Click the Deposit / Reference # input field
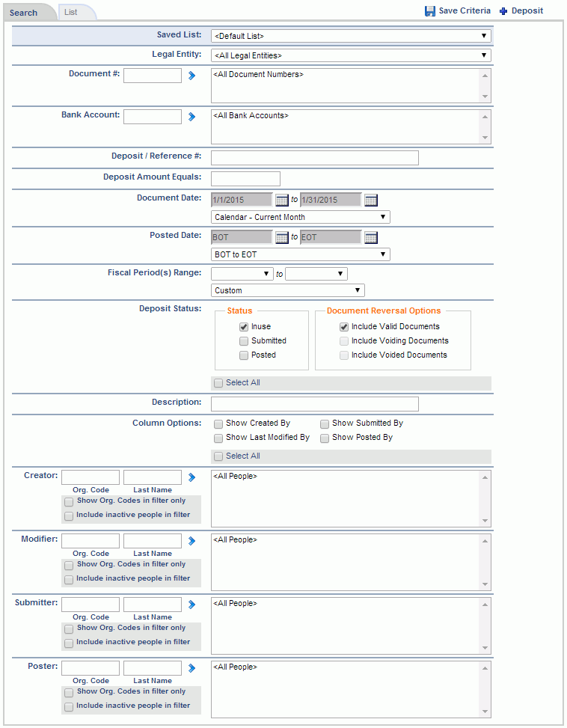The height and width of the screenshot is (728, 567). click(314, 158)
